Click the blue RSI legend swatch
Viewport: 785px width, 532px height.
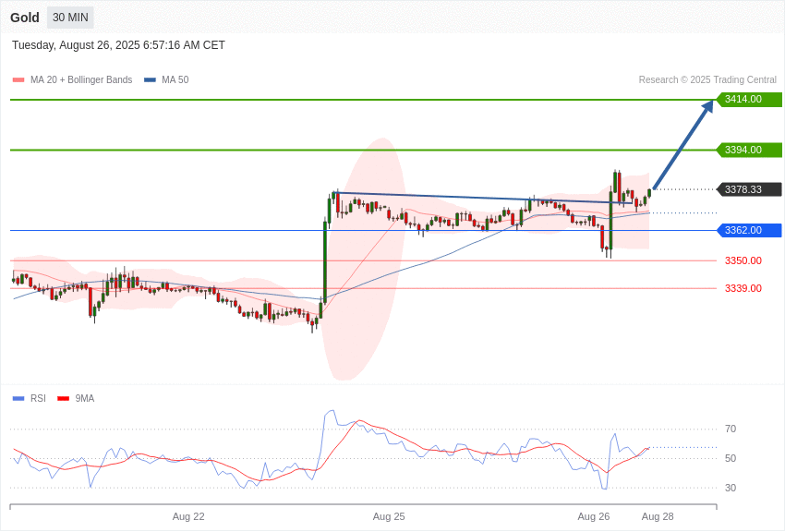[x=18, y=398]
